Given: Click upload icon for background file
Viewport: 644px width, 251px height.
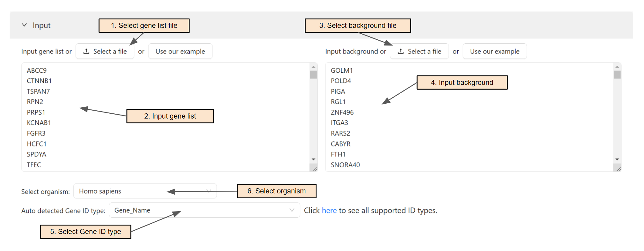Looking at the screenshot, I should 401,52.
